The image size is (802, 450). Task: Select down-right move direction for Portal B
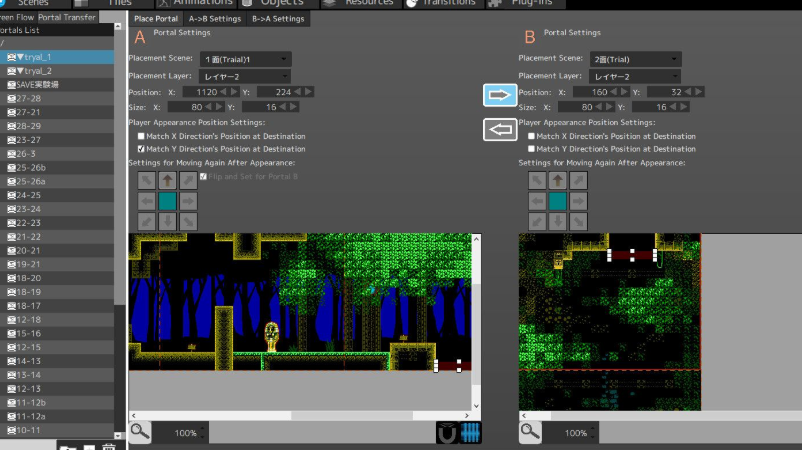(578, 221)
